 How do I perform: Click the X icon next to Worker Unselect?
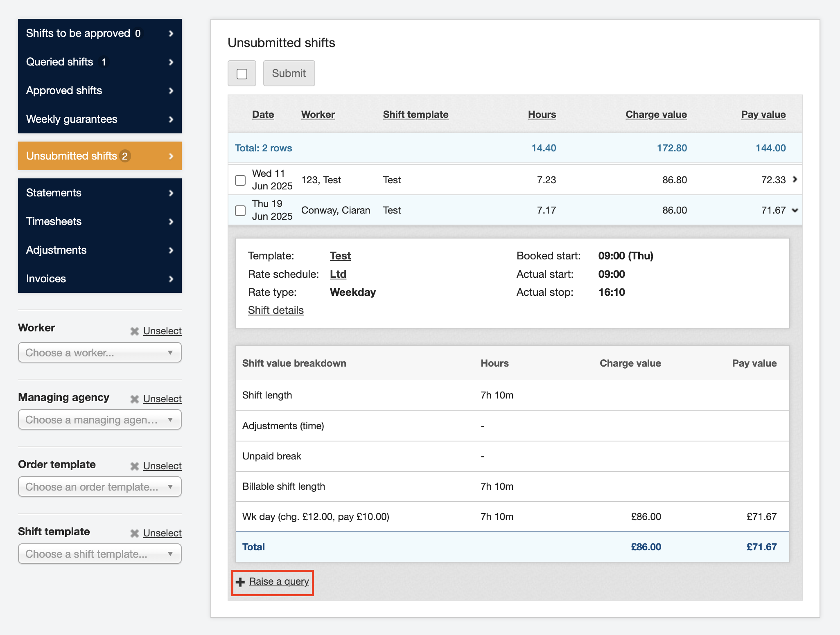134,331
